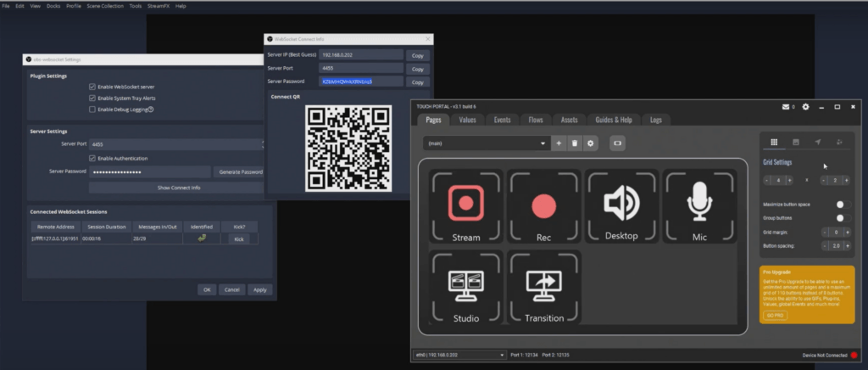Screen dimensions: 868x370
Task: Decrease grid columns with minus stepper
Action: (767, 181)
